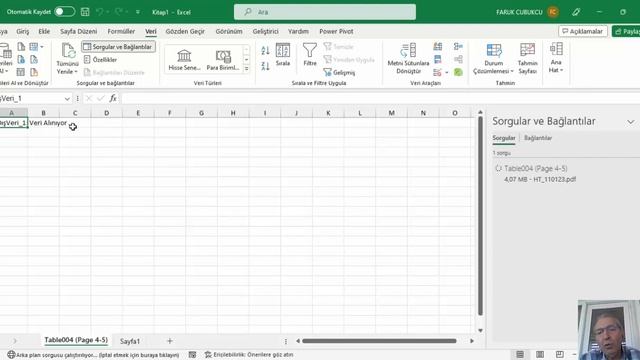The image size is (640, 360).
Task: Click the fx insert function icon
Action: [x=113, y=98]
